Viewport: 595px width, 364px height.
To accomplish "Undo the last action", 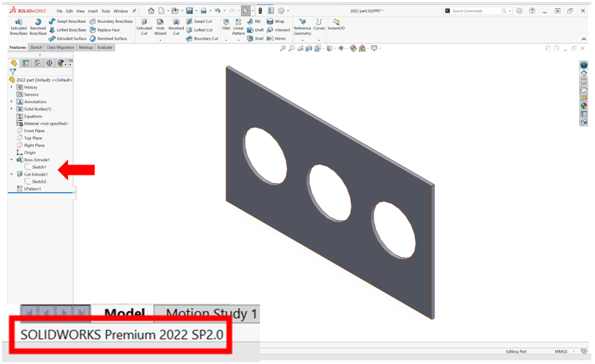I will pyautogui.click(x=218, y=11).
